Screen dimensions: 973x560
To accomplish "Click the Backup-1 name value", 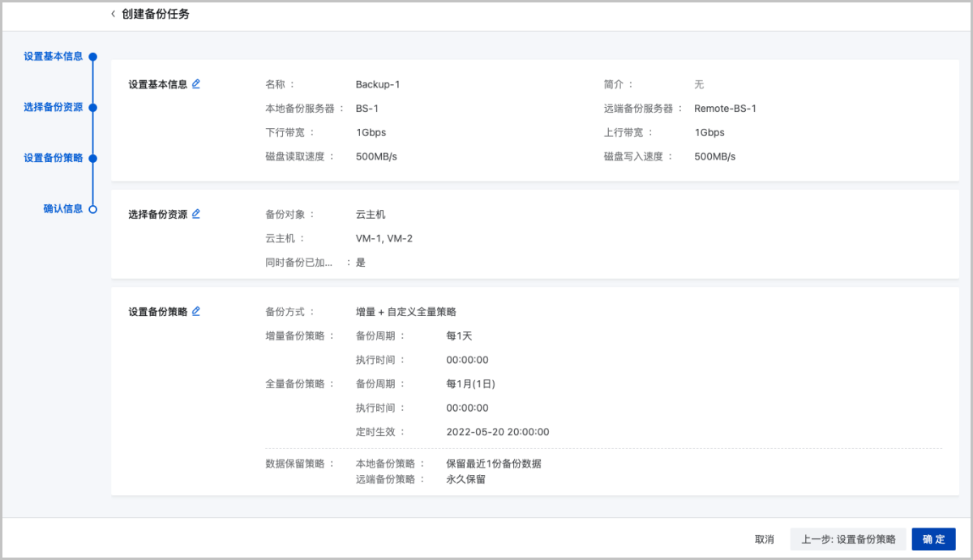I will tap(378, 84).
